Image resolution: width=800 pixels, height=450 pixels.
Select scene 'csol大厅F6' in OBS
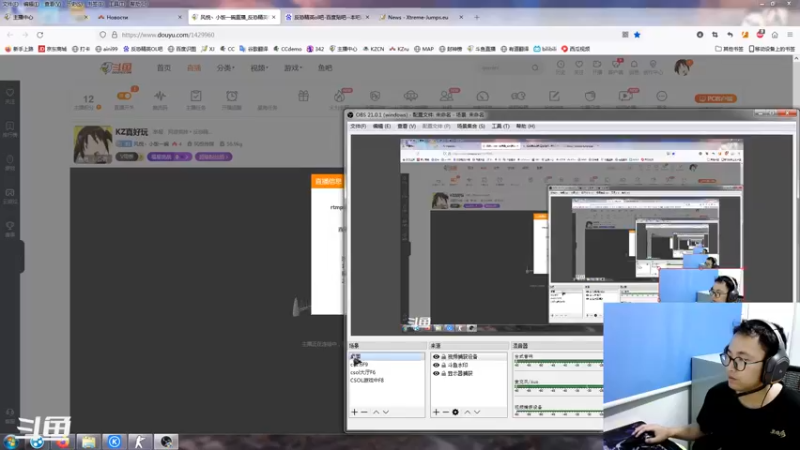click(363, 372)
